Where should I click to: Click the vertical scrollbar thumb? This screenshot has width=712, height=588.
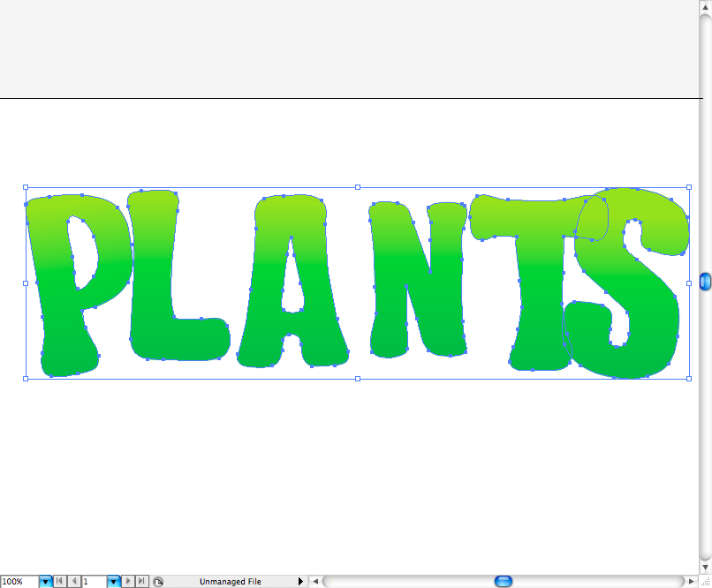pos(705,282)
